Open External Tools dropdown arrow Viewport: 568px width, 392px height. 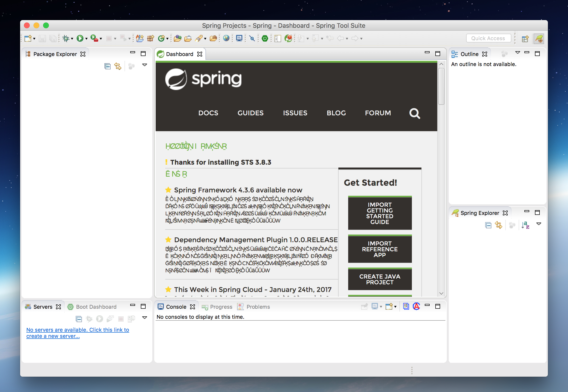point(101,39)
